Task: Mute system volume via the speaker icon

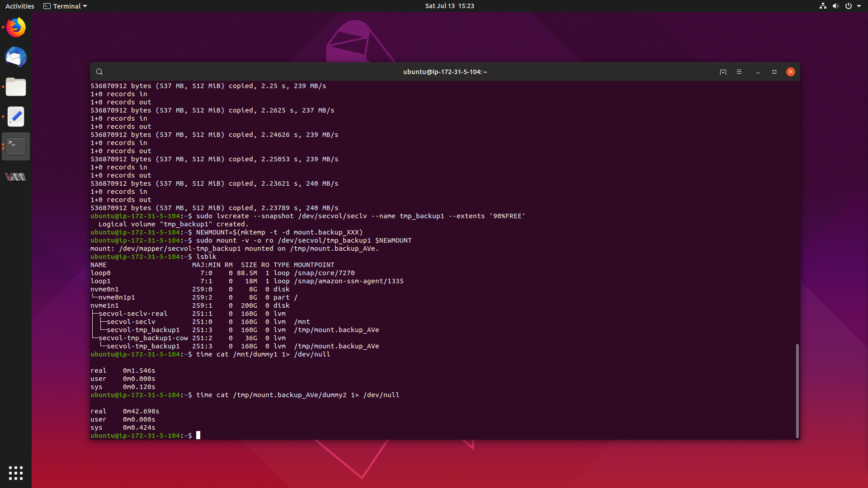Action: click(835, 6)
